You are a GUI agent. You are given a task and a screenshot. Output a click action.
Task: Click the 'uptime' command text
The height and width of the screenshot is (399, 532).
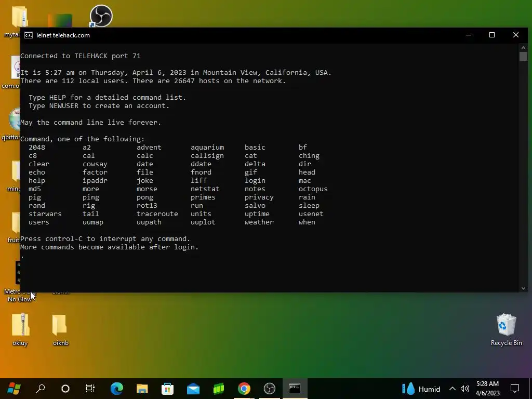[x=257, y=214]
